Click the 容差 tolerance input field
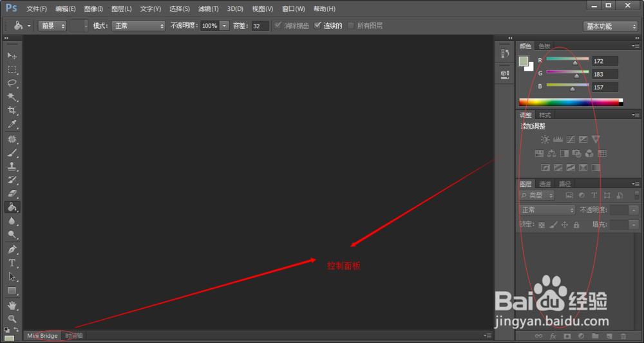This screenshot has height=343, width=644. click(x=260, y=26)
